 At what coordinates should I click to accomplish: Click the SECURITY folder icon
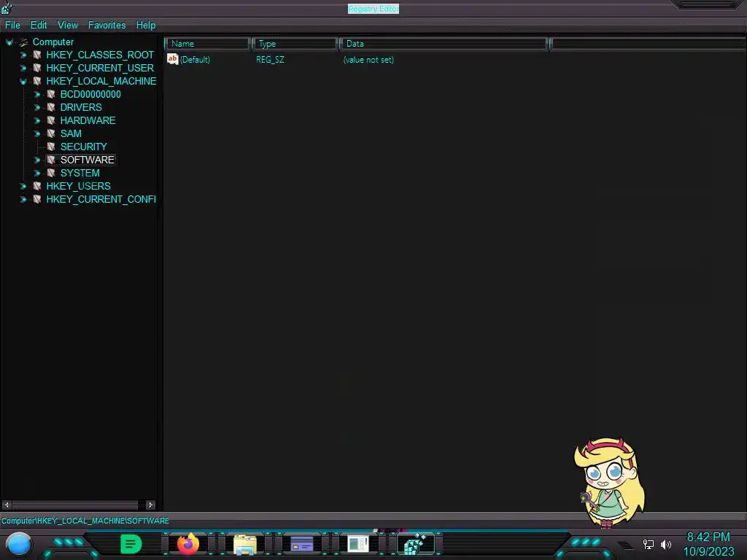[x=51, y=147]
